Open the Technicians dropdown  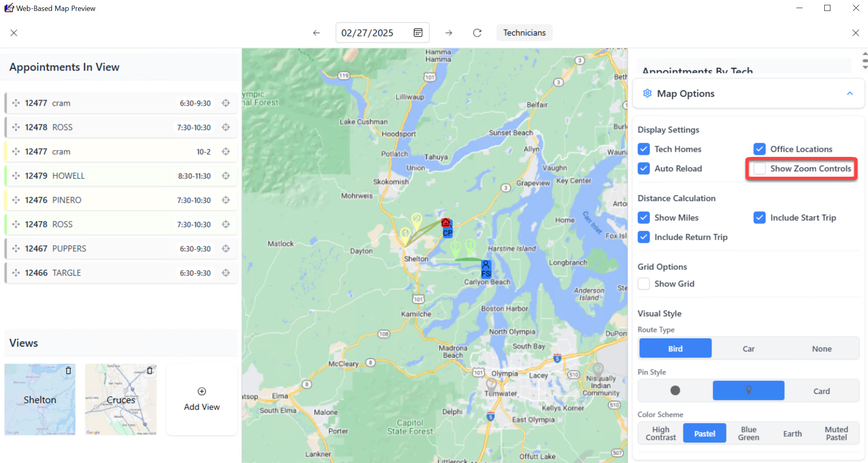(x=524, y=33)
